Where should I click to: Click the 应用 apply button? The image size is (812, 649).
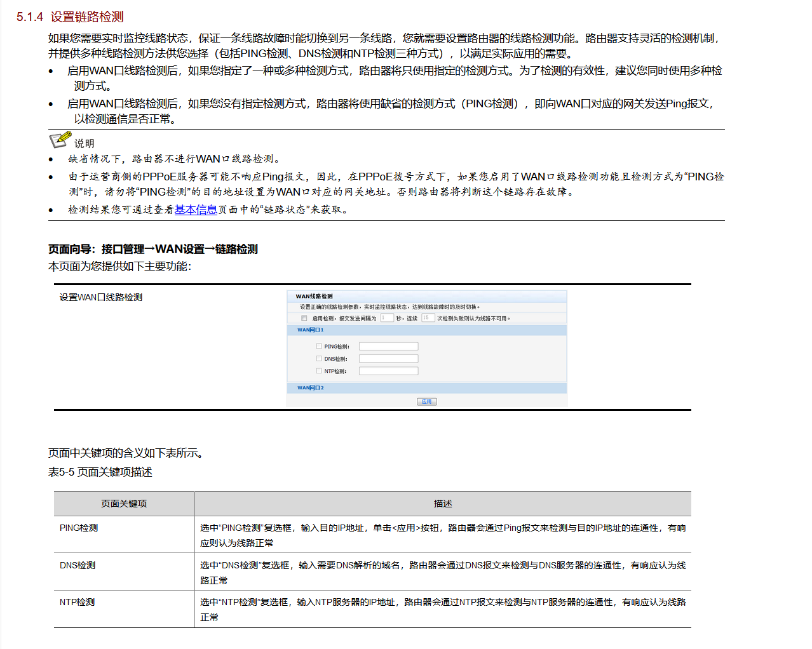point(427,401)
